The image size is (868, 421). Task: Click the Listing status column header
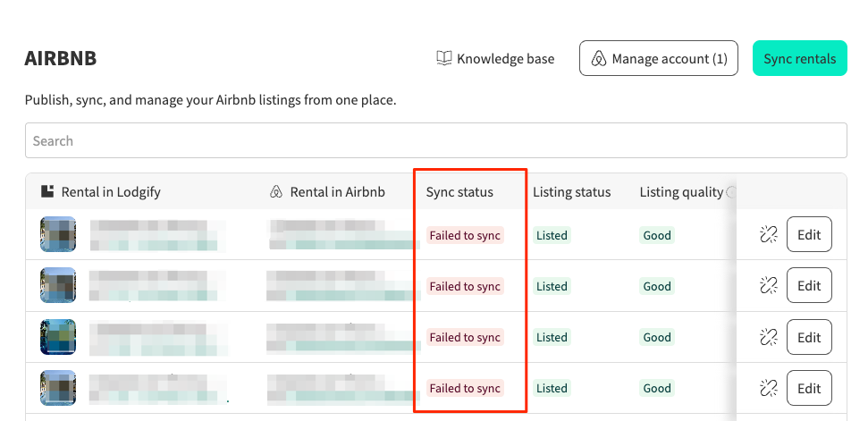pos(571,192)
